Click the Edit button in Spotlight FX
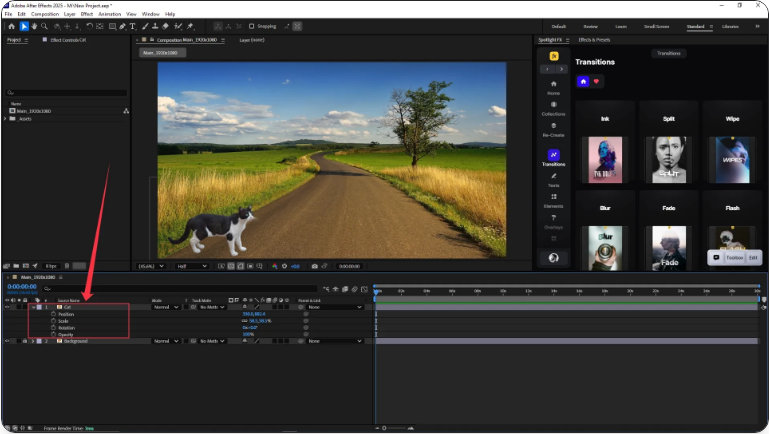The height and width of the screenshot is (434, 769). (754, 257)
